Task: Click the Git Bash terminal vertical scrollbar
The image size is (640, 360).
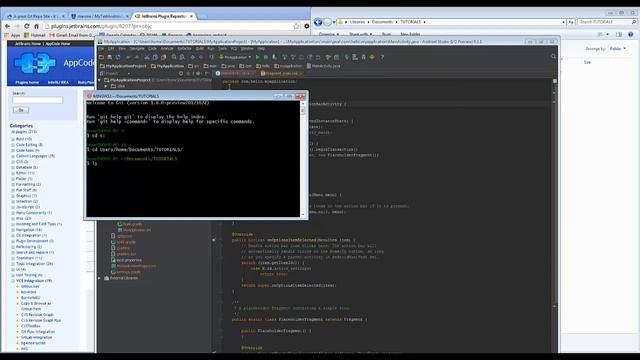Action: point(302,159)
